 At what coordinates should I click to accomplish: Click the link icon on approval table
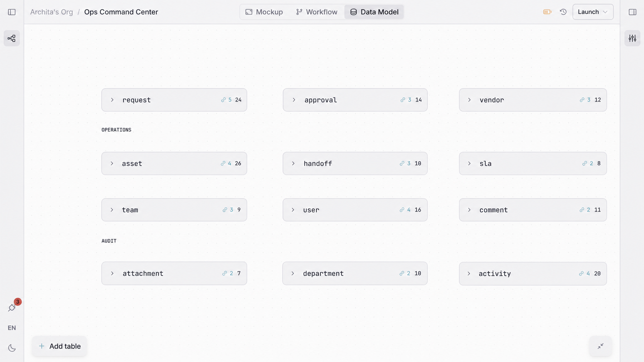tap(402, 100)
